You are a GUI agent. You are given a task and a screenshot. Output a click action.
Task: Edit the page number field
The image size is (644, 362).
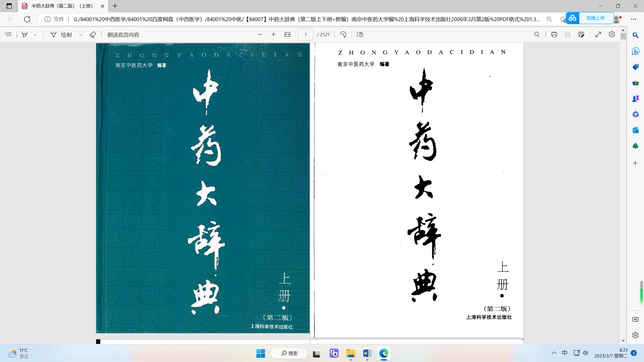(305, 34)
